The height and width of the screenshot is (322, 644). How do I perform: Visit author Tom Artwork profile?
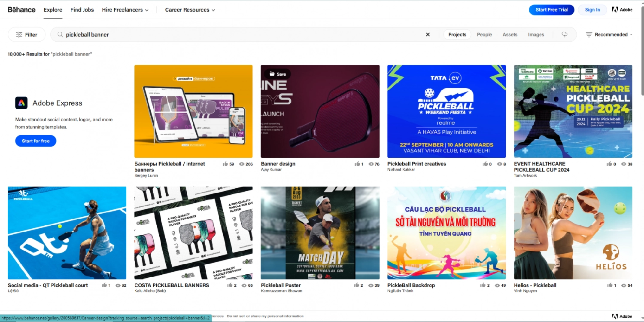(x=526, y=175)
